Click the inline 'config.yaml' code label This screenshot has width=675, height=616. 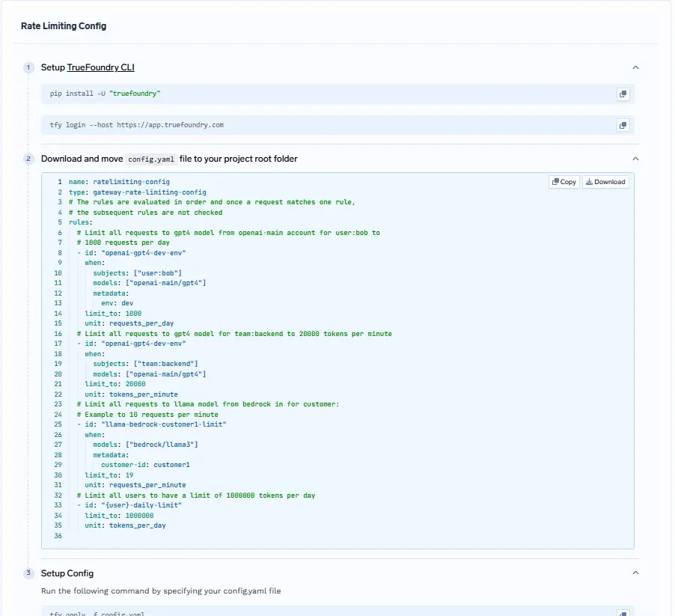(151, 159)
